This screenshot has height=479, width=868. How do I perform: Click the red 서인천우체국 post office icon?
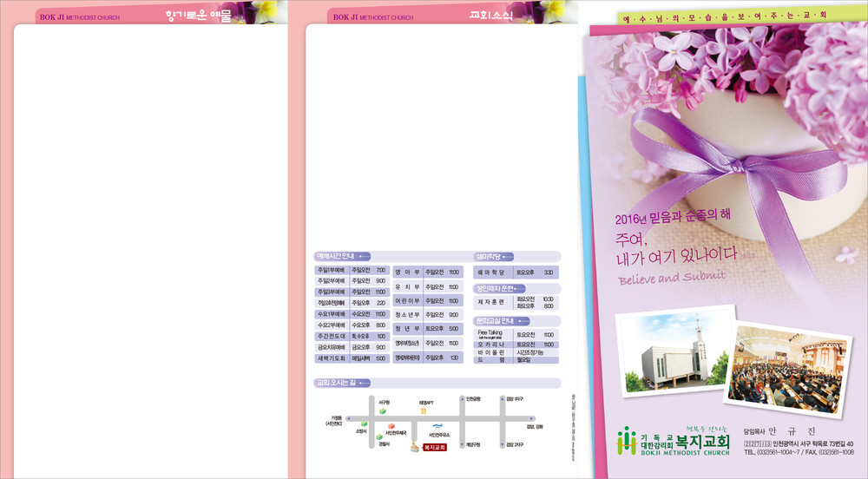pyautogui.click(x=391, y=426)
